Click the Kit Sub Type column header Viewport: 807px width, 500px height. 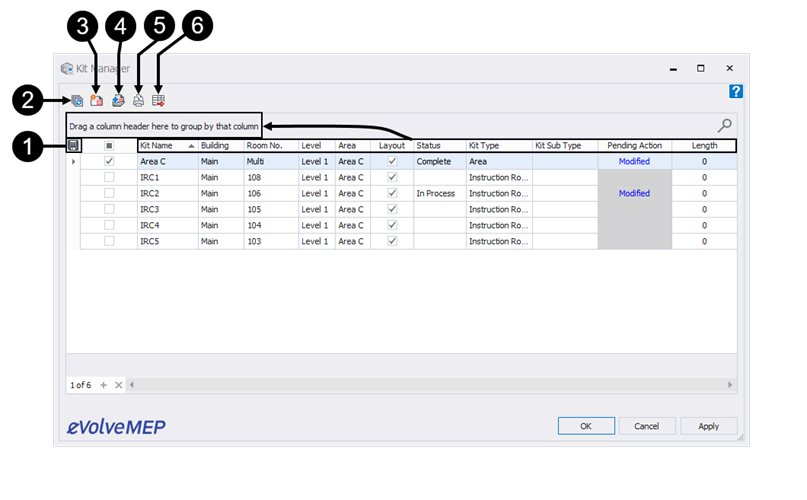pos(565,146)
